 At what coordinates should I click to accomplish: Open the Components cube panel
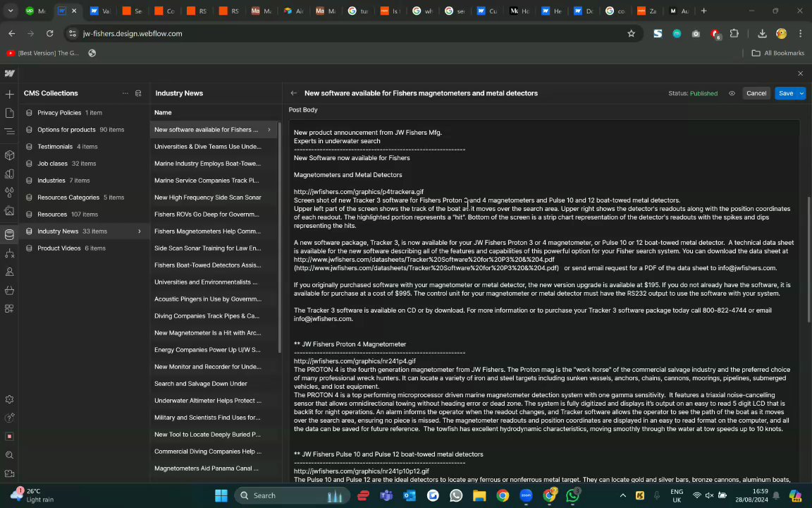pyautogui.click(x=9, y=155)
